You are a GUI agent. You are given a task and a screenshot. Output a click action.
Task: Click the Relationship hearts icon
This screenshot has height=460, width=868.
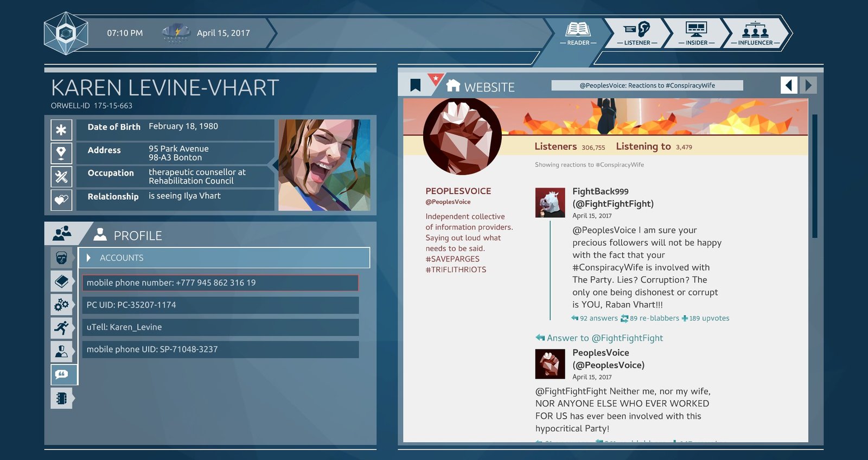61,200
